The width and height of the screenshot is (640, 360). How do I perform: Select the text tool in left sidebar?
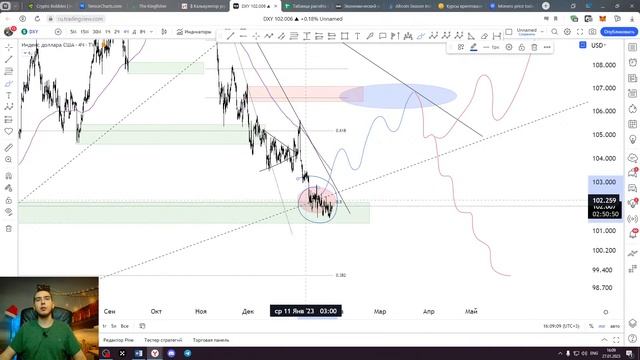click(x=9, y=96)
